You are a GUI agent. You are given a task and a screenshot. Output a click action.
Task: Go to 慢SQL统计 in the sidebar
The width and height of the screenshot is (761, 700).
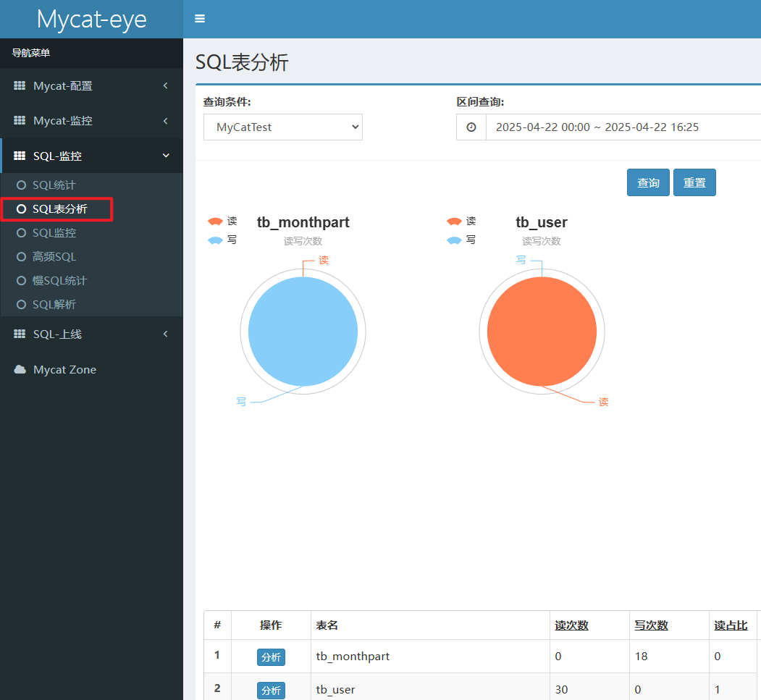click(x=59, y=281)
